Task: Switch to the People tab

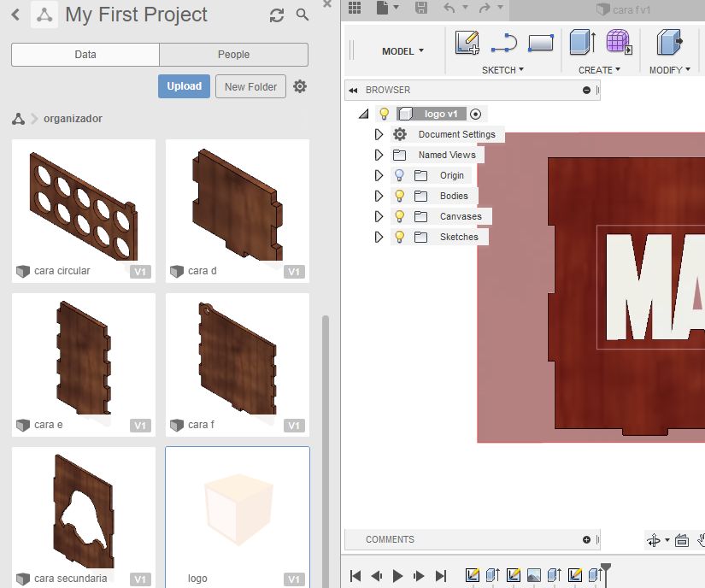Action: [x=233, y=55]
